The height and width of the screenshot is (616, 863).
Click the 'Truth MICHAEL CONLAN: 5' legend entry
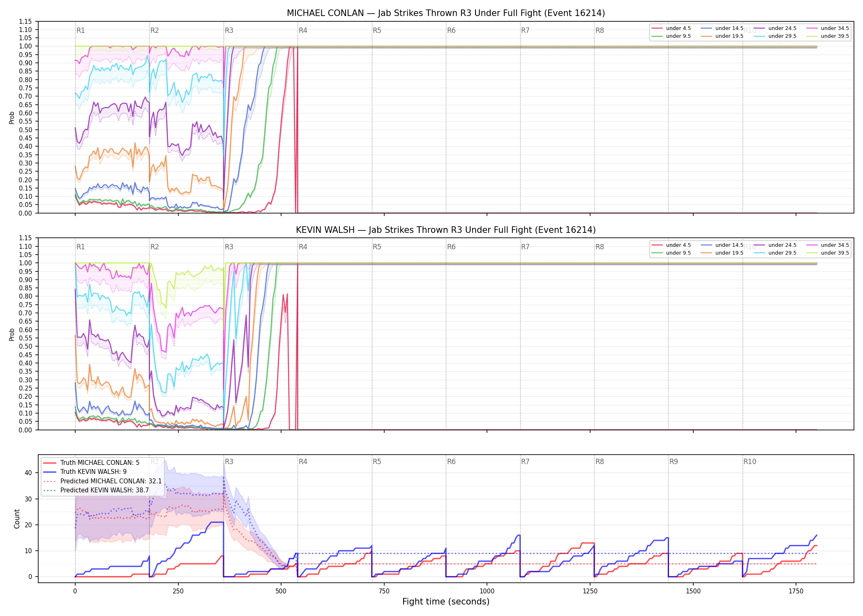tap(91, 463)
